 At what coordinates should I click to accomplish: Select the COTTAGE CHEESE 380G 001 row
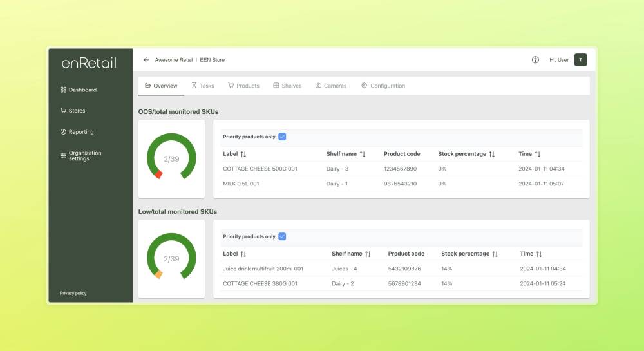[x=401, y=283]
